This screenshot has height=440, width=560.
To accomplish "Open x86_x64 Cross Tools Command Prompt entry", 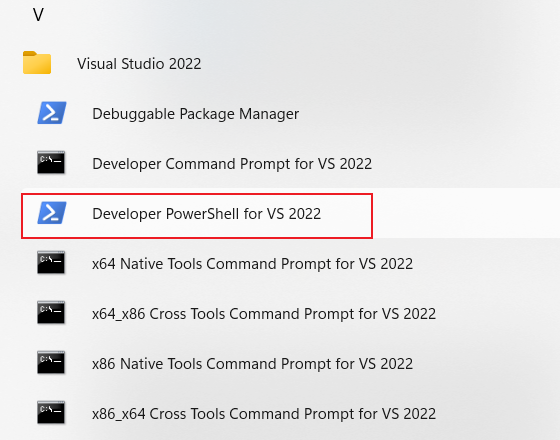I will pyautogui.click(x=264, y=414).
